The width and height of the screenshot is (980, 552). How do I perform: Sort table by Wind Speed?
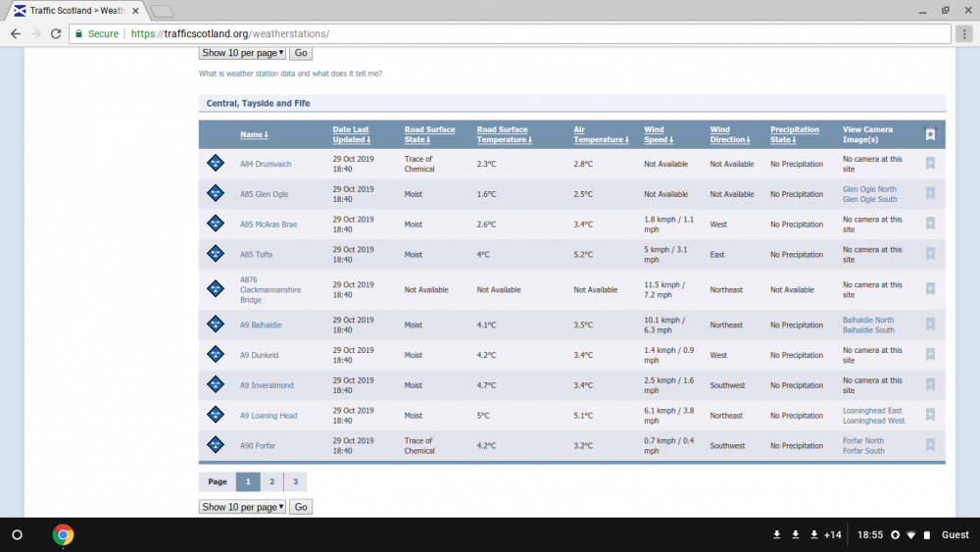pos(659,134)
